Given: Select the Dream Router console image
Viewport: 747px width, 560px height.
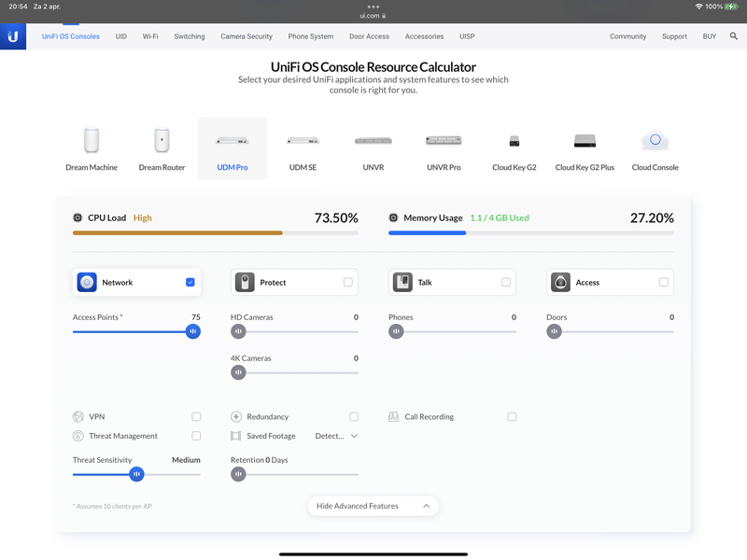Looking at the screenshot, I should tap(162, 141).
